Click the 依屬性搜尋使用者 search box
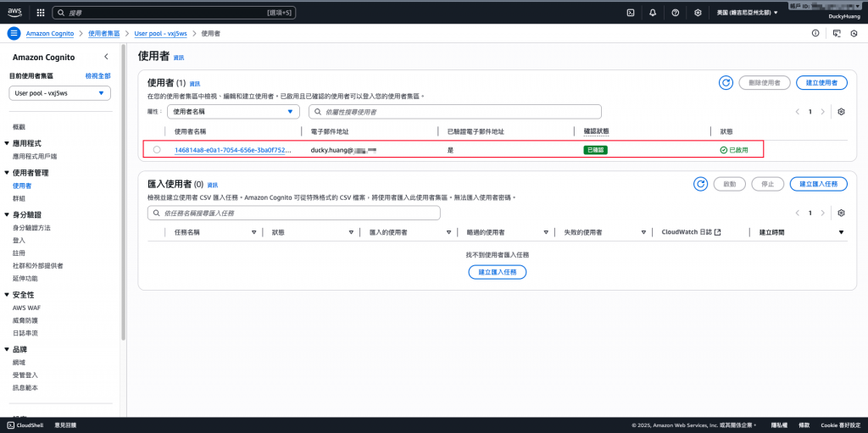Image resolution: width=868 pixels, height=433 pixels. click(455, 111)
